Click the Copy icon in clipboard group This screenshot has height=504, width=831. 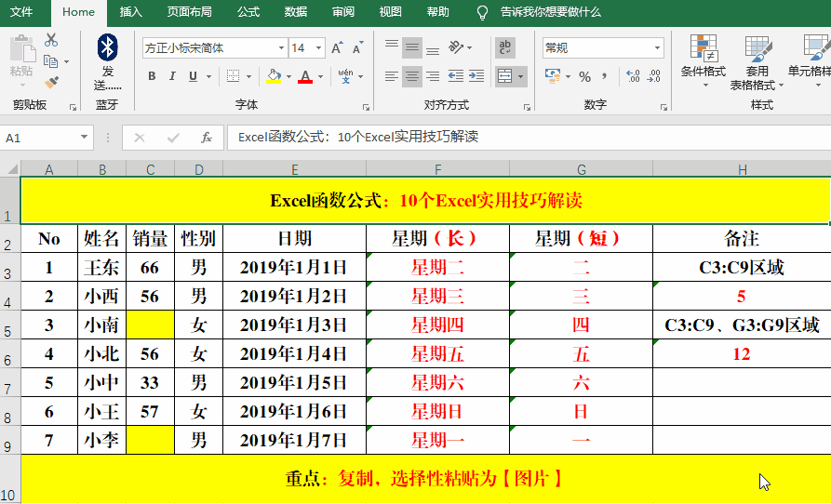(51, 61)
